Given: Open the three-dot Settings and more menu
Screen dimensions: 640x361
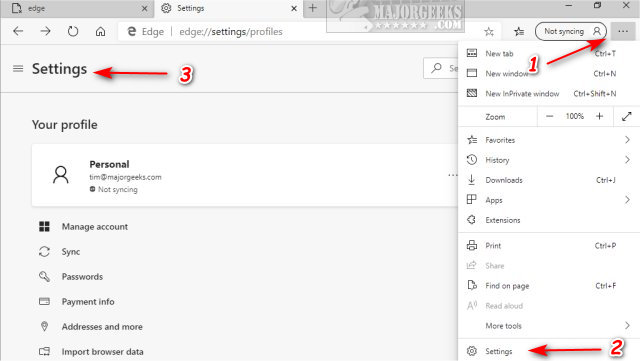Looking at the screenshot, I should (x=623, y=31).
